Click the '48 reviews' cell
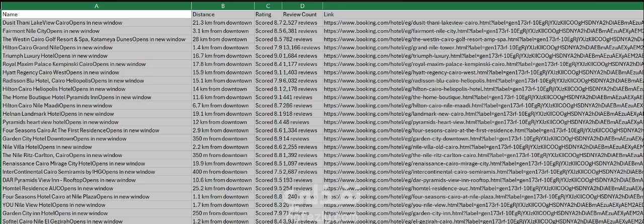The height and width of the screenshot is (224, 644). tap(302, 122)
